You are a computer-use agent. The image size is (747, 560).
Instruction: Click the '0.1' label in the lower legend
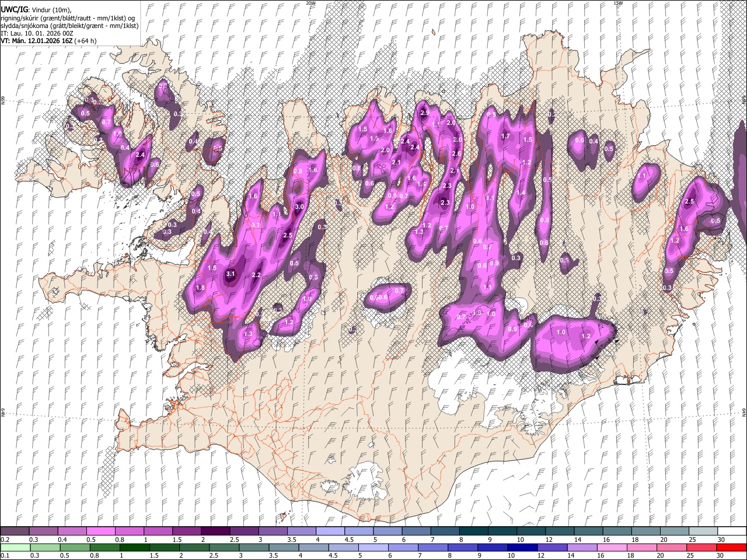(x=5, y=556)
